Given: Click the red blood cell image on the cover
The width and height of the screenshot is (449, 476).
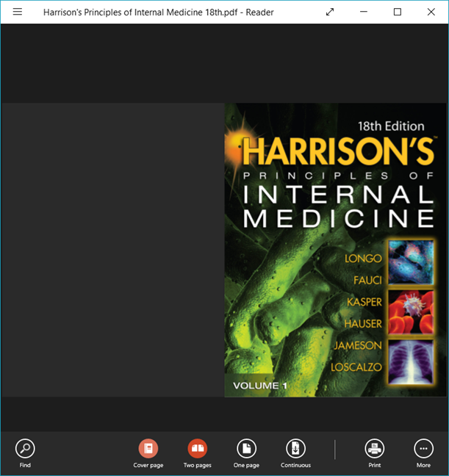Looking at the screenshot, I should [411, 312].
